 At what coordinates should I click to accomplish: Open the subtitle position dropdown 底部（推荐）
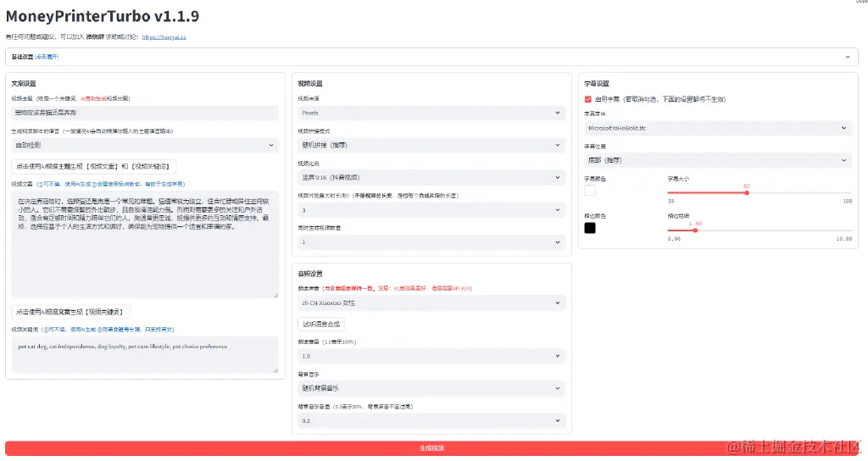tap(717, 160)
